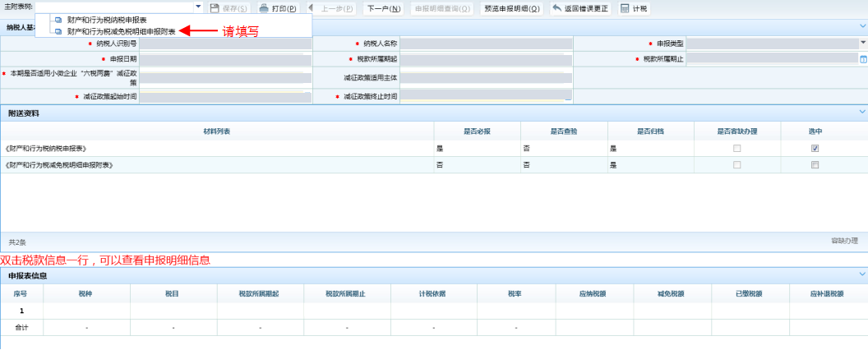The height and width of the screenshot is (350, 868).
Task: Collapse the 附送资料 panel chevron
Action: (x=862, y=113)
